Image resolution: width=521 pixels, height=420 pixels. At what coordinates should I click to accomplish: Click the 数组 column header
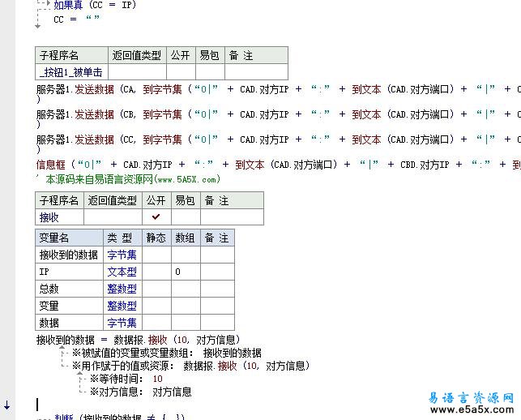pos(186,238)
